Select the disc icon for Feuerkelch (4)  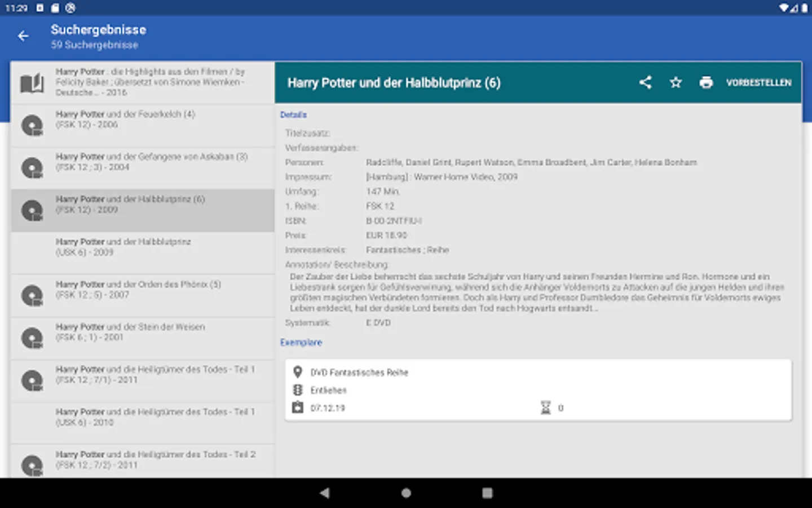tap(32, 125)
